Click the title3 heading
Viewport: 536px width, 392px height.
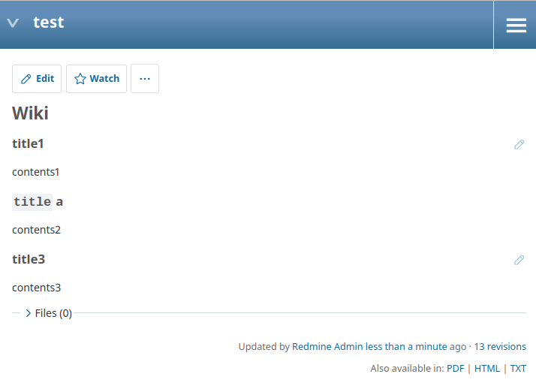click(29, 259)
